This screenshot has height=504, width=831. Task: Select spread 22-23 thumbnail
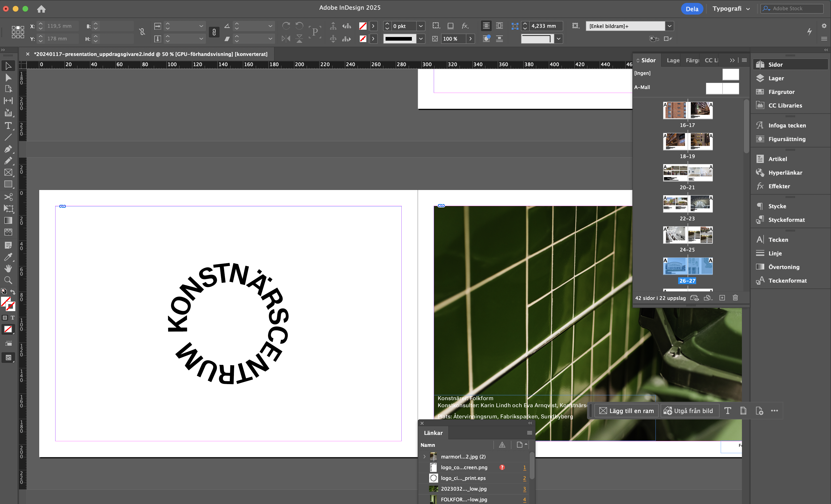pyautogui.click(x=688, y=204)
